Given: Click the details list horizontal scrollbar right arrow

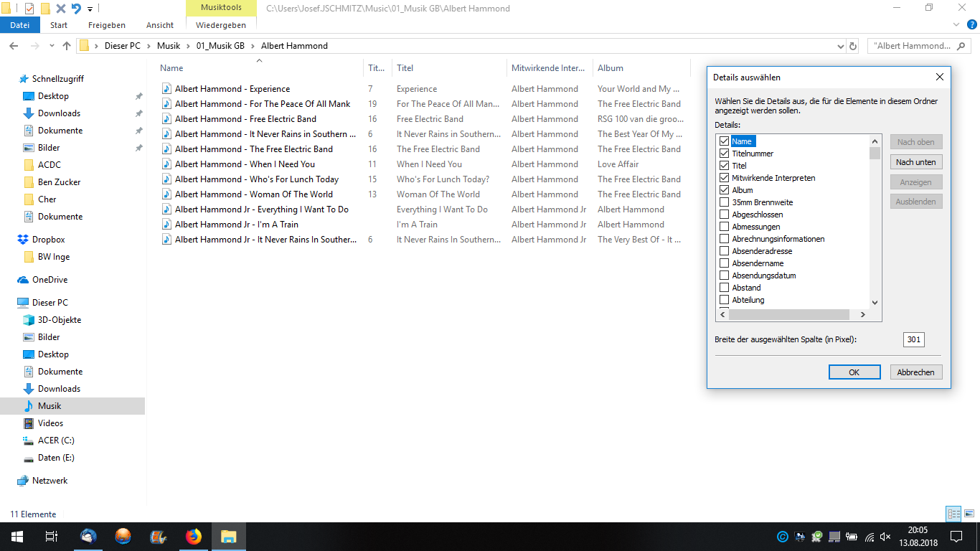Looking at the screenshot, I should (x=863, y=315).
